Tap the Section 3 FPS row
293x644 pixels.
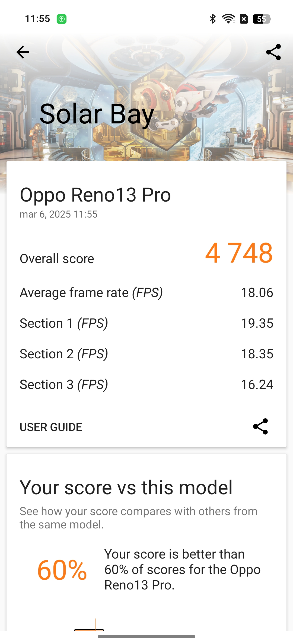[146, 385]
